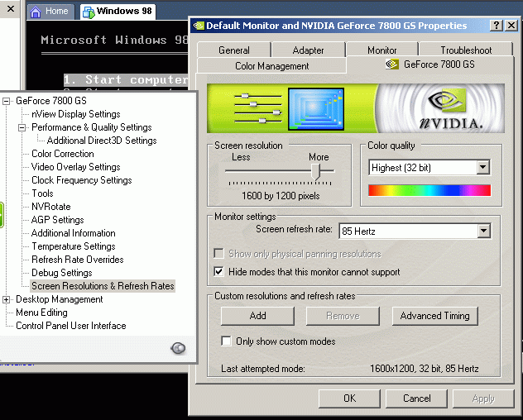Open the Color Management tab

[x=271, y=65]
